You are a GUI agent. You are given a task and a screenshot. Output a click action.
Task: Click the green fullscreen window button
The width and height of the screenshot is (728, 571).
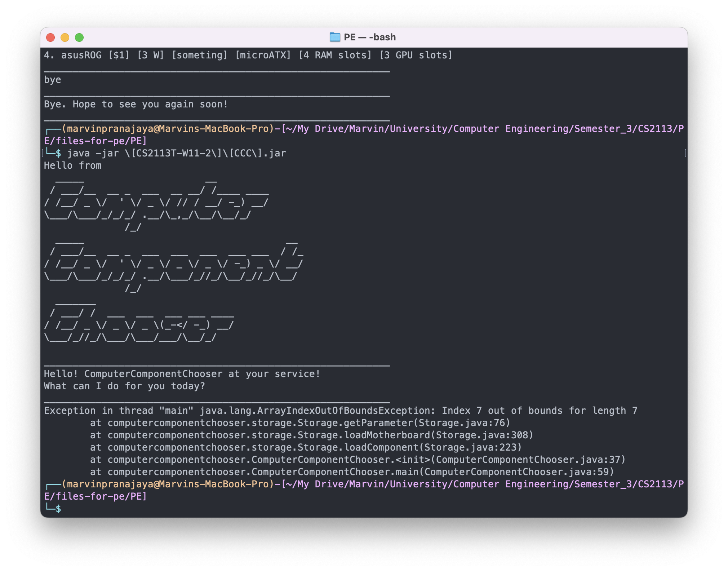(x=79, y=37)
